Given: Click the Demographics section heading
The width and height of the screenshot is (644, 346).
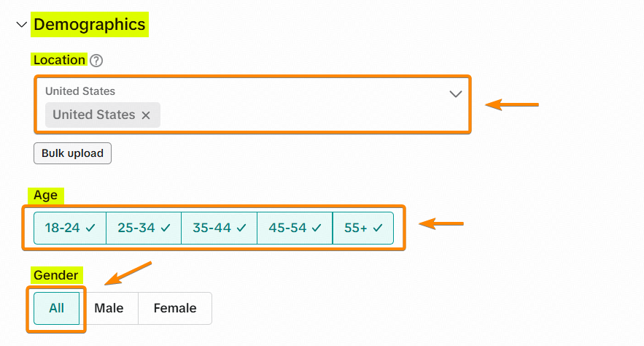Looking at the screenshot, I should click(x=89, y=25).
